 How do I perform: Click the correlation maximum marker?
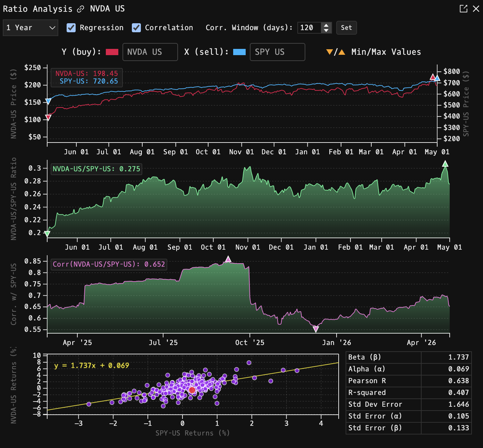pos(228,259)
